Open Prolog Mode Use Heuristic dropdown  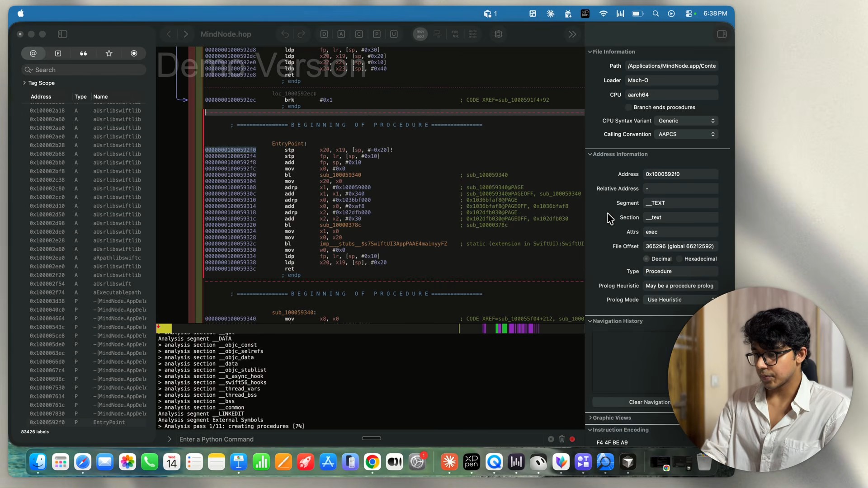680,300
